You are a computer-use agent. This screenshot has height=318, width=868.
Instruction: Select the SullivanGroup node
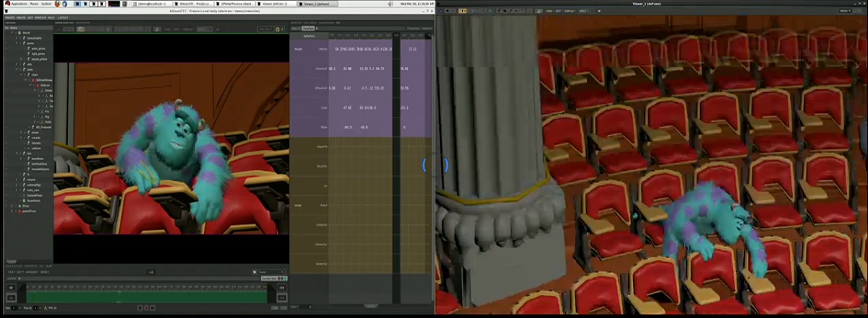tap(45, 79)
